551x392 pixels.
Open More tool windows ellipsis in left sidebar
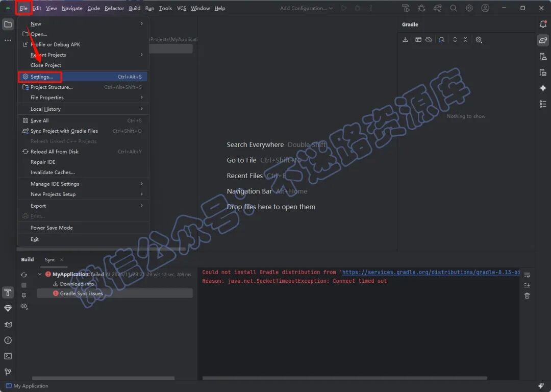point(8,40)
